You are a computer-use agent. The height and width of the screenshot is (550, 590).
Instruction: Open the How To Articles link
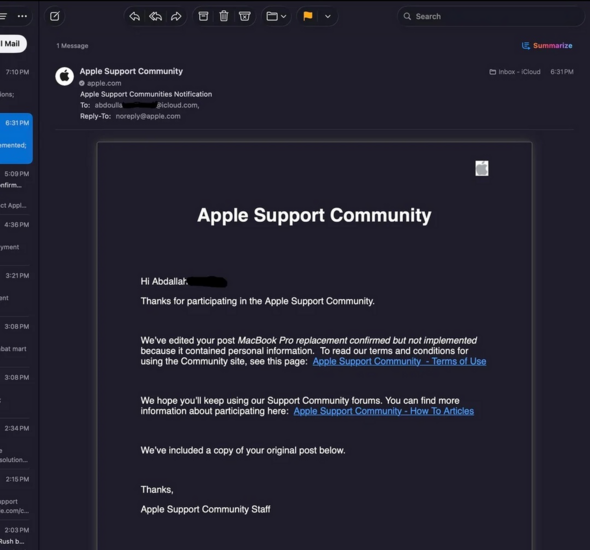[x=383, y=411]
